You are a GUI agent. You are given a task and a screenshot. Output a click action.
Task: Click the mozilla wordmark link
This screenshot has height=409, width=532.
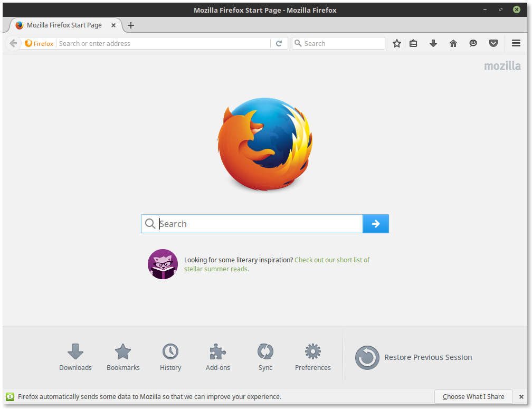point(502,66)
